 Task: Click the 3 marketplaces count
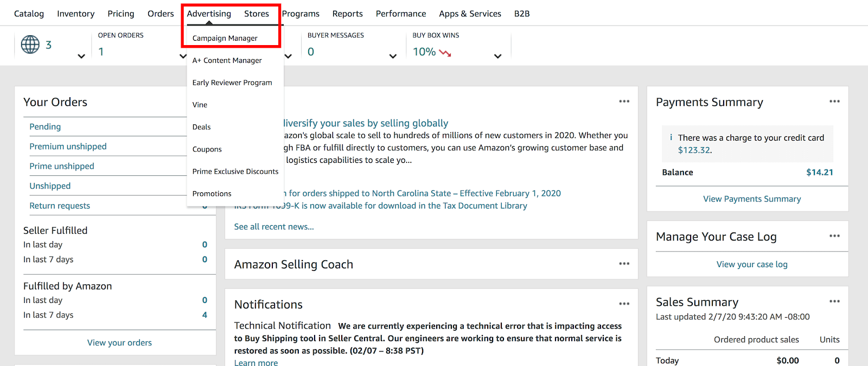48,45
